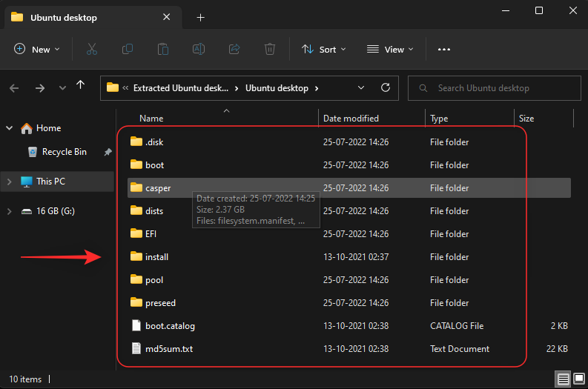
Task: Select Home in navigation pane
Action: [48, 128]
